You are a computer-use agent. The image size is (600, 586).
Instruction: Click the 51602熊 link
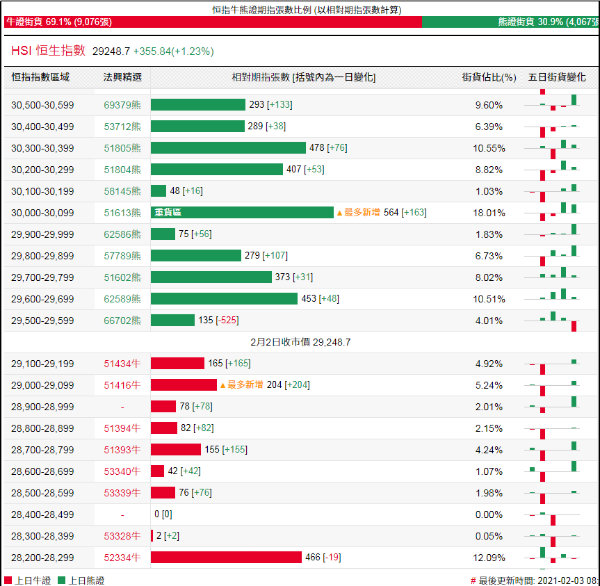pyautogui.click(x=122, y=277)
